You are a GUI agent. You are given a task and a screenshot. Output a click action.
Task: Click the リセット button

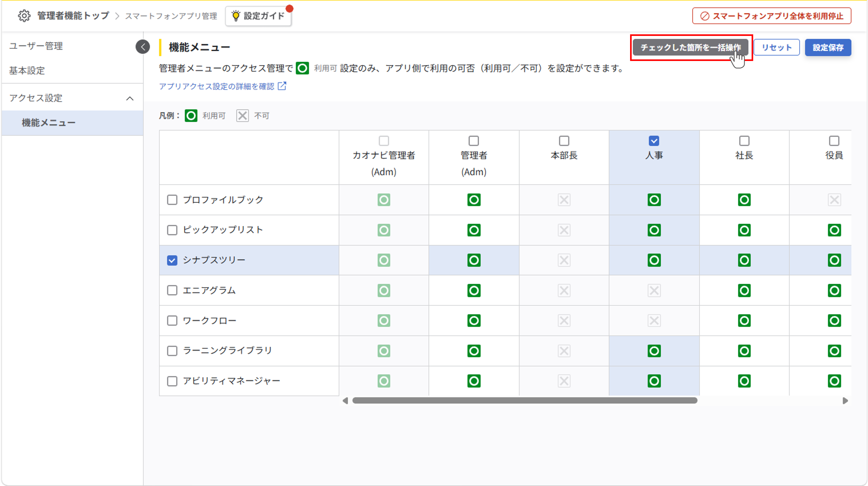pyautogui.click(x=776, y=47)
